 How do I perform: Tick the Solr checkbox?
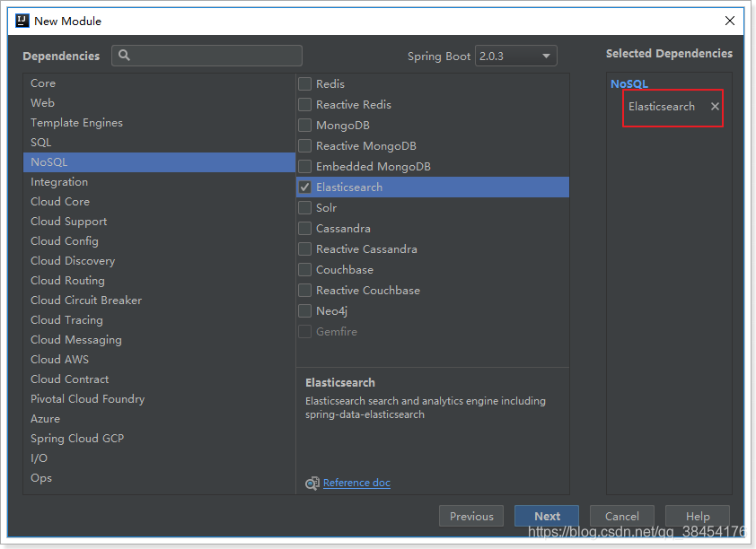click(x=304, y=208)
